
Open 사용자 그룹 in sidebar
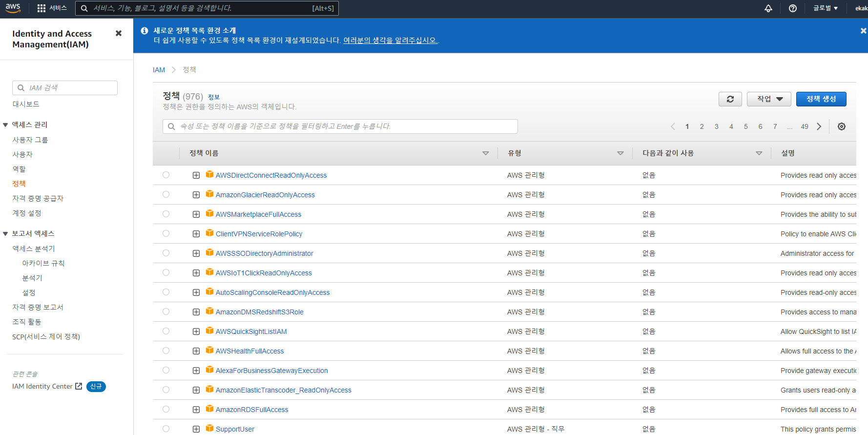click(x=30, y=140)
